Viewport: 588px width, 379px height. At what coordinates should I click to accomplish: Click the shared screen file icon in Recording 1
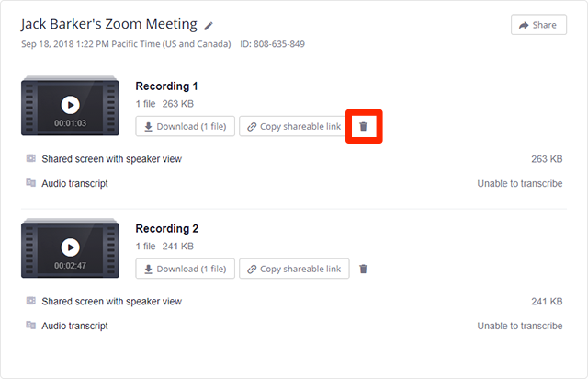(x=30, y=158)
